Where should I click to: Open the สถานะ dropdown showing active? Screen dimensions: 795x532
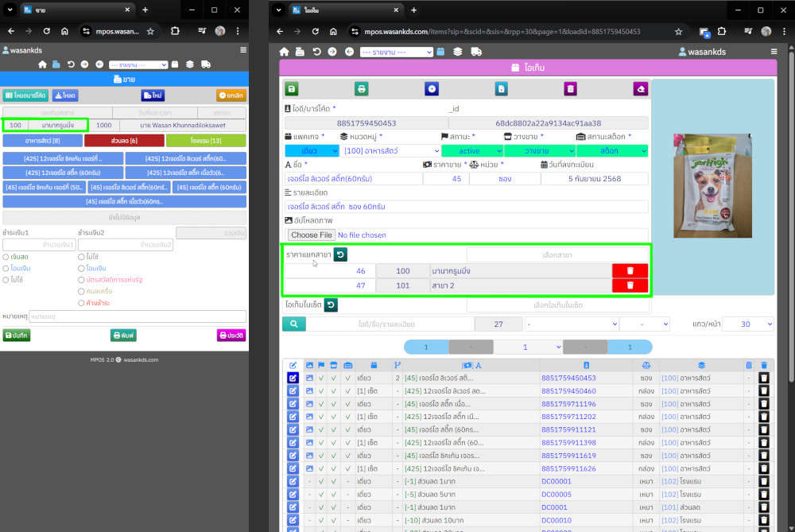(x=471, y=150)
